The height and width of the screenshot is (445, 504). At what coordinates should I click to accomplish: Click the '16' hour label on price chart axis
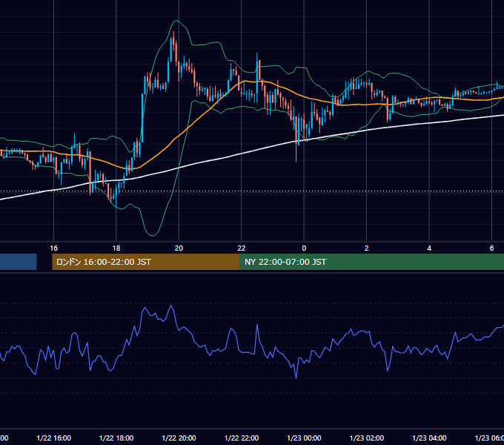pos(53,248)
